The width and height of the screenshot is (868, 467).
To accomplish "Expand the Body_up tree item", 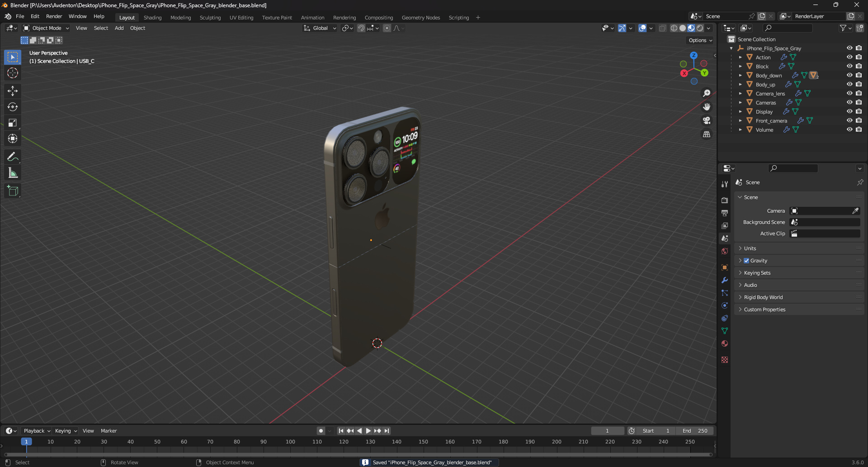I will tap(740, 85).
